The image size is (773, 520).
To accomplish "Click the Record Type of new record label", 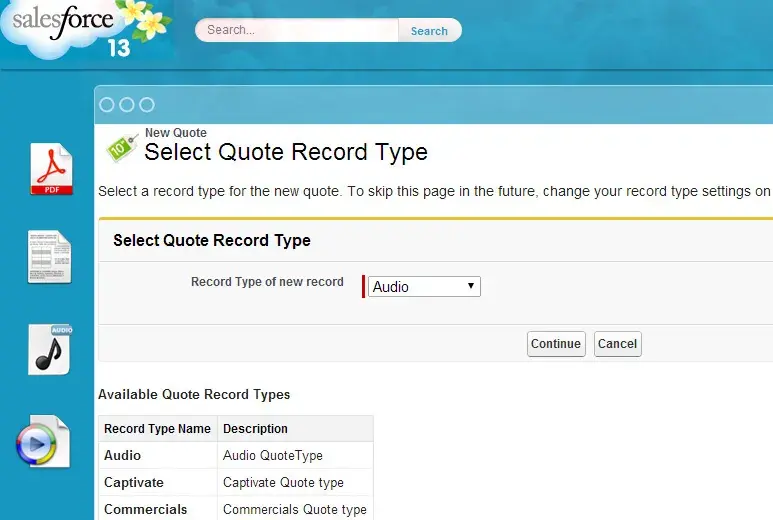I will click(267, 282).
